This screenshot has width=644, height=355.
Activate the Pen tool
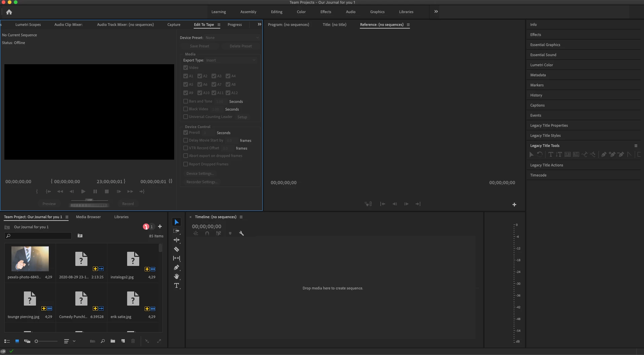(x=177, y=267)
